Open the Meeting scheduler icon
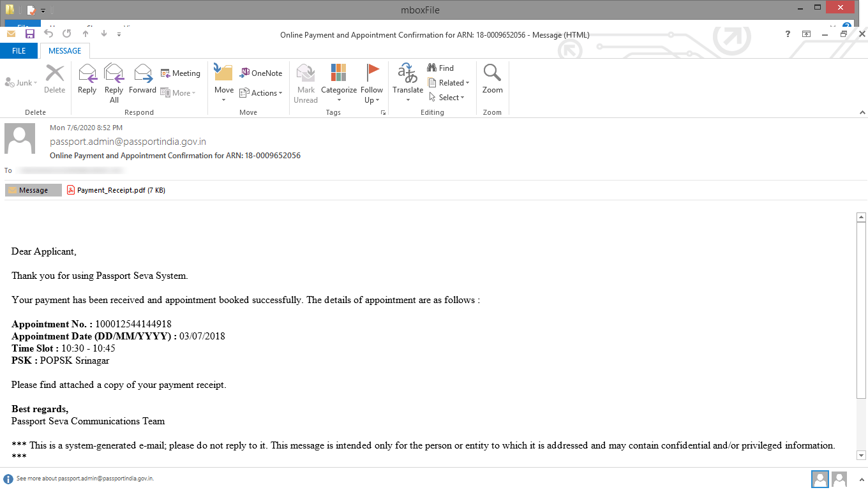The width and height of the screenshot is (868, 490). (x=181, y=73)
